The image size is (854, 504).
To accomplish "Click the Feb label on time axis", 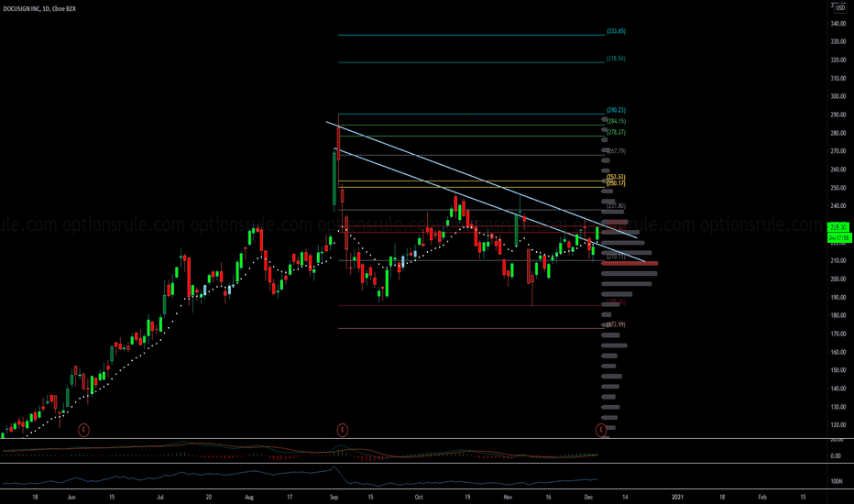I will point(762,497).
